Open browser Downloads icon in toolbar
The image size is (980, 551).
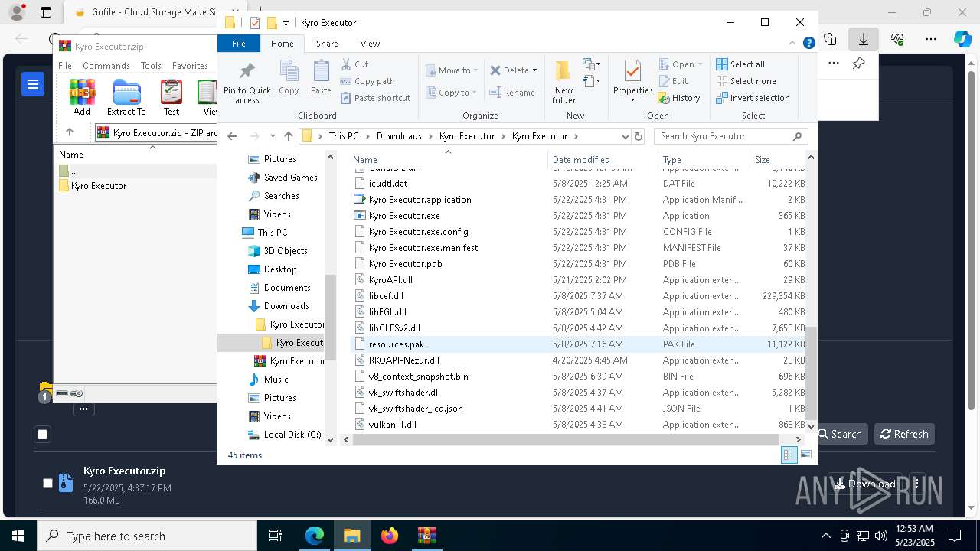pyautogui.click(x=863, y=39)
